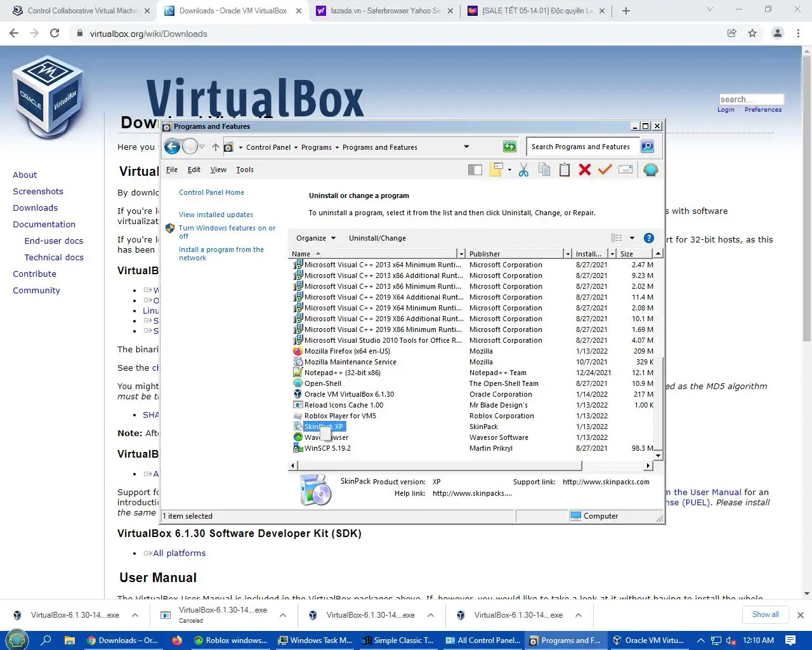Viewport: 812px width, 650px height.
Task: Click the Up one level arrow
Action: point(216,147)
